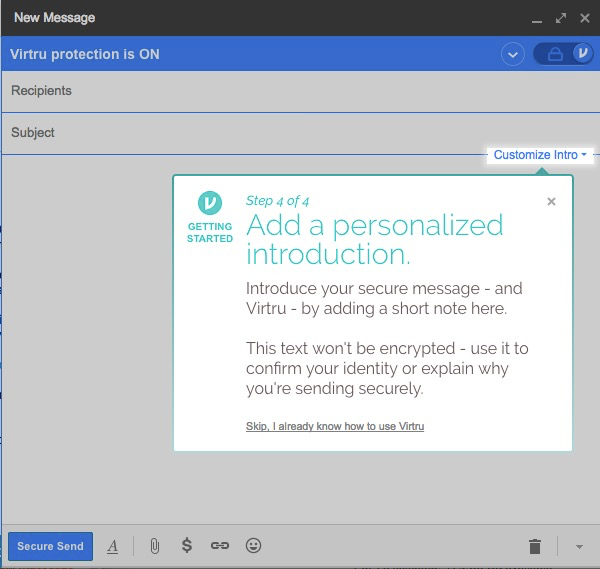Expand Virtru security options chevron
Image resolution: width=600 pixels, height=569 pixels.
tap(513, 54)
